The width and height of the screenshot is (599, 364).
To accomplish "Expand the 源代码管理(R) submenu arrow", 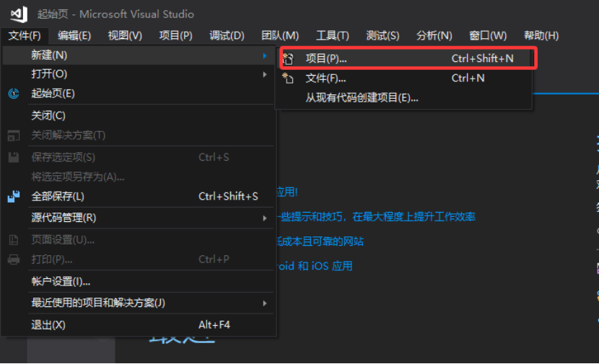I will (265, 218).
